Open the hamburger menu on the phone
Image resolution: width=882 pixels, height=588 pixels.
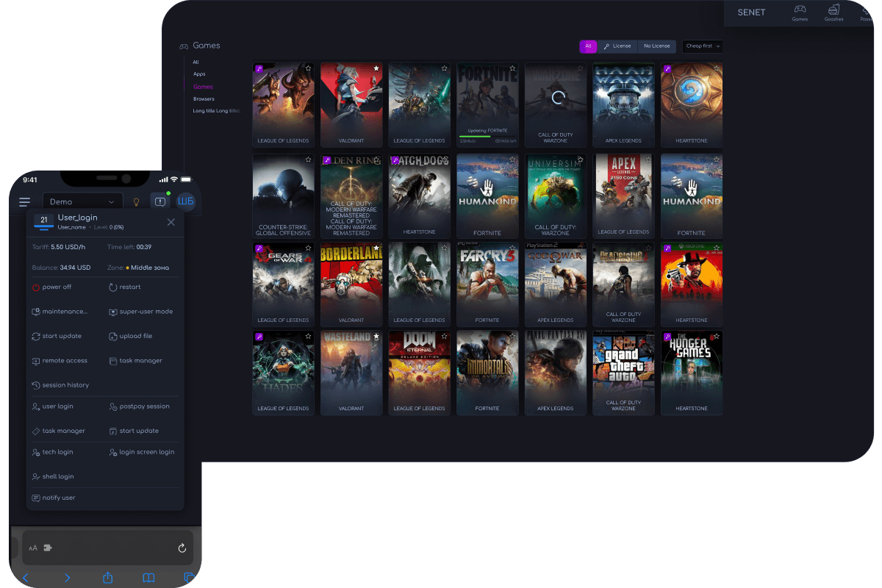click(x=25, y=202)
